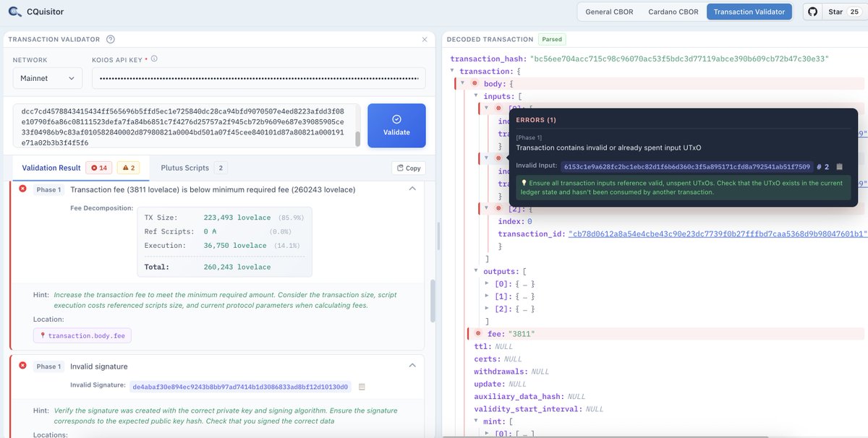The image size is (868, 438).
Task: Collapse the body node
Action: pos(463,83)
